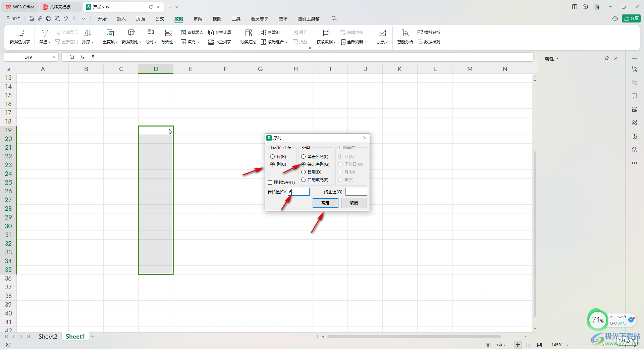
Task: Select column D header
Action: pyautogui.click(x=156, y=69)
